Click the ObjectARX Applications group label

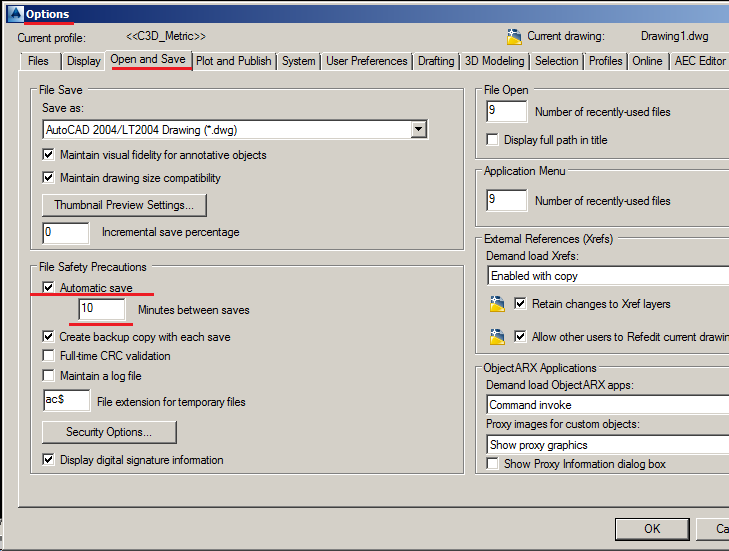pos(540,368)
